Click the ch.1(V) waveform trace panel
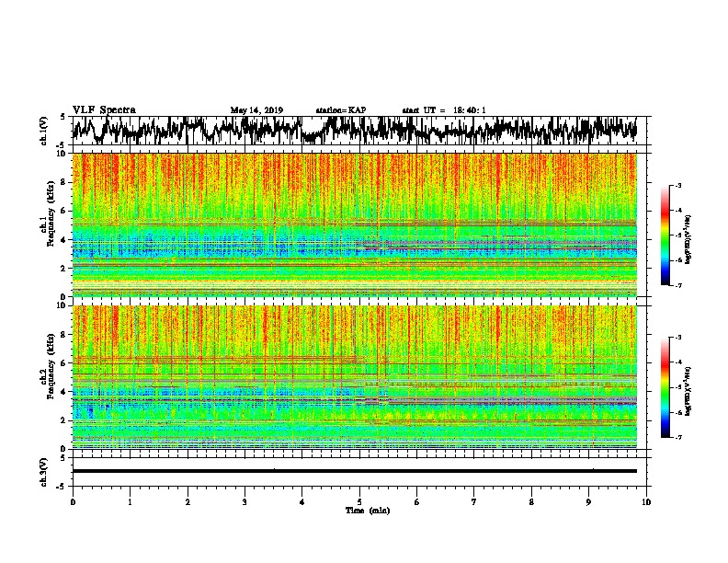Image resolution: width=728 pixels, height=563 pixels. [359, 131]
